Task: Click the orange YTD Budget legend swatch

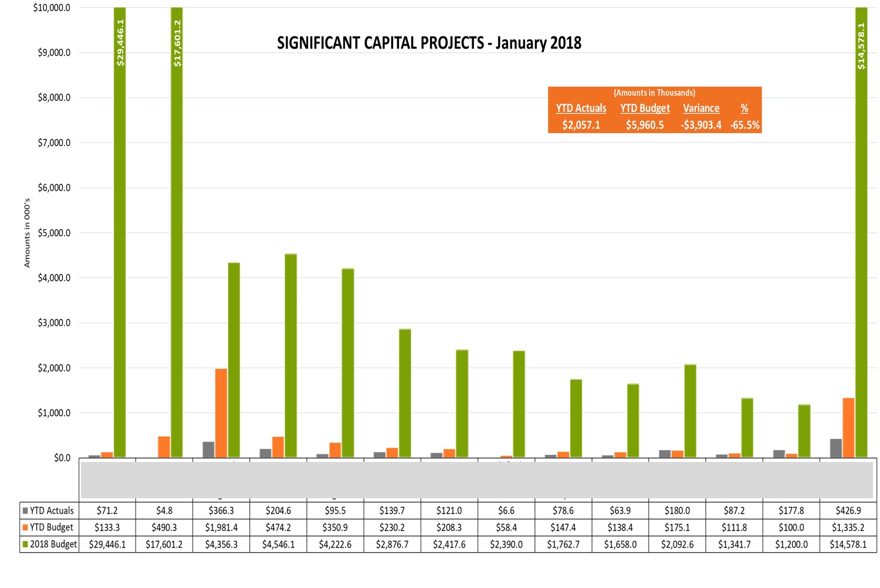Action: click(x=25, y=528)
